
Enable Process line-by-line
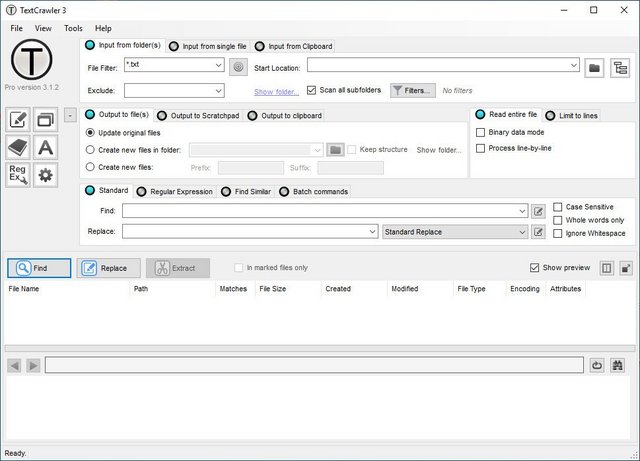[x=481, y=148]
